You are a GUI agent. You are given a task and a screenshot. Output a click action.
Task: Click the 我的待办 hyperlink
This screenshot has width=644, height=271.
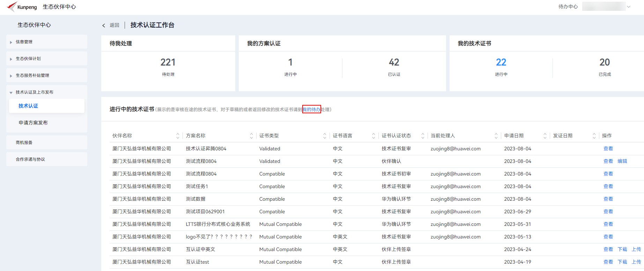[x=311, y=109]
